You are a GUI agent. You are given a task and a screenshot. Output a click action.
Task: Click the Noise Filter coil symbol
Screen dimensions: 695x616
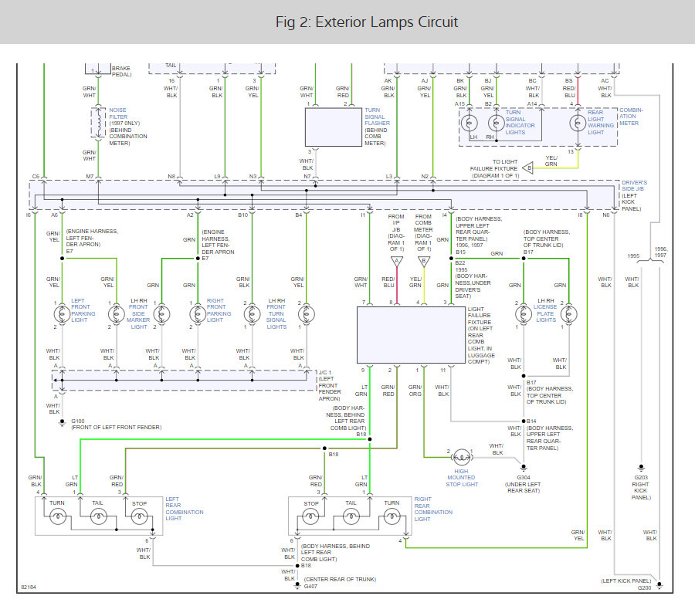coord(98,123)
